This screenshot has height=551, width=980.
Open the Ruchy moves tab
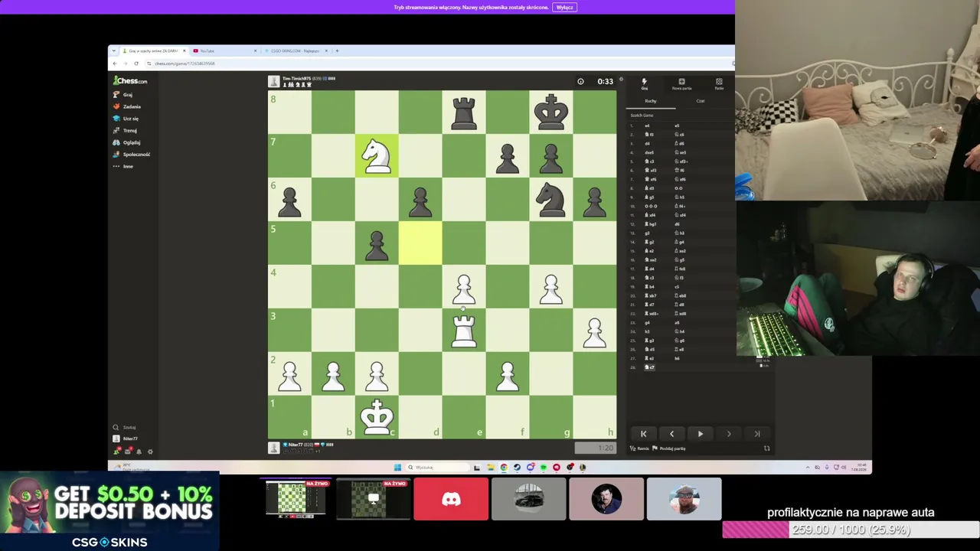coord(651,101)
